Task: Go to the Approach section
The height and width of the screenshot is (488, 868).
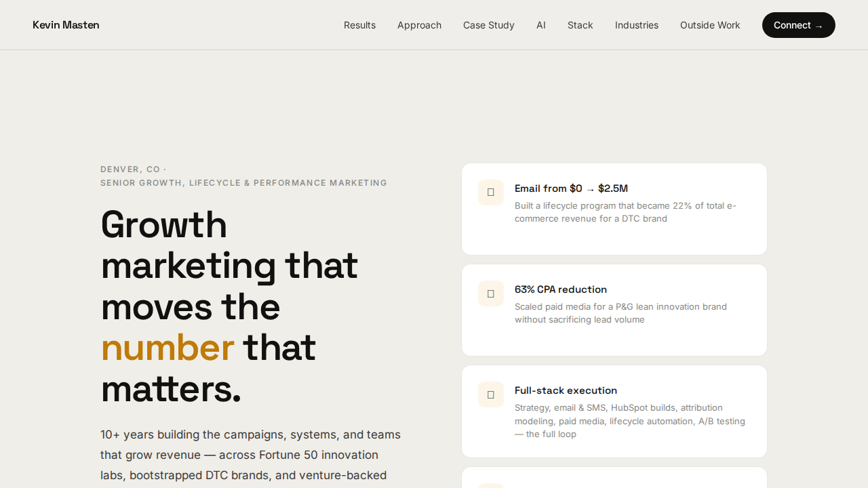Action: [x=419, y=25]
